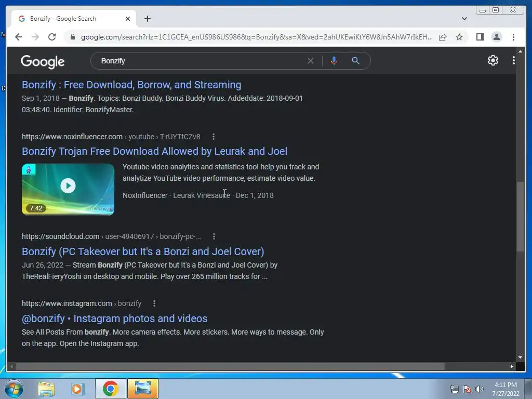Close the Bonzify Google Search tab
Viewport: 532px width, 399px height.
coord(128,19)
